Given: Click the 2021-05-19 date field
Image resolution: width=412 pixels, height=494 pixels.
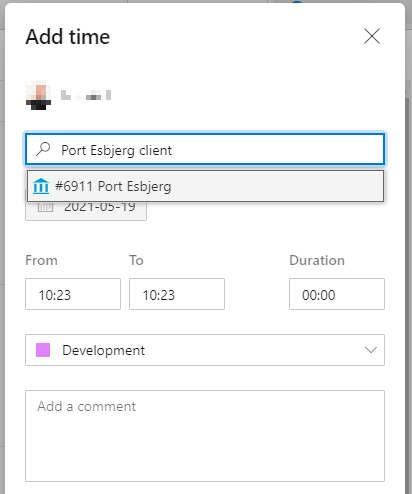Looking at the screenshot, I should (x=86, y=210).
